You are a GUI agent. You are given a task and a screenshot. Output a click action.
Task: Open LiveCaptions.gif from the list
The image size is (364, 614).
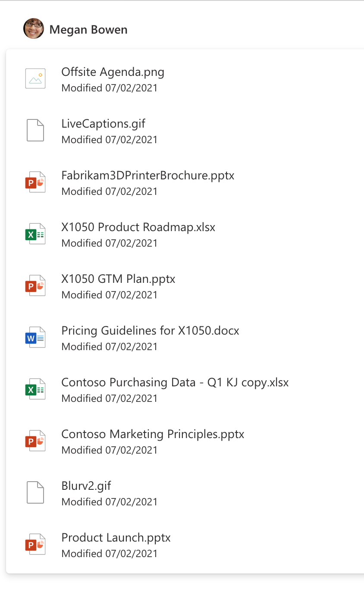(103, 123)
